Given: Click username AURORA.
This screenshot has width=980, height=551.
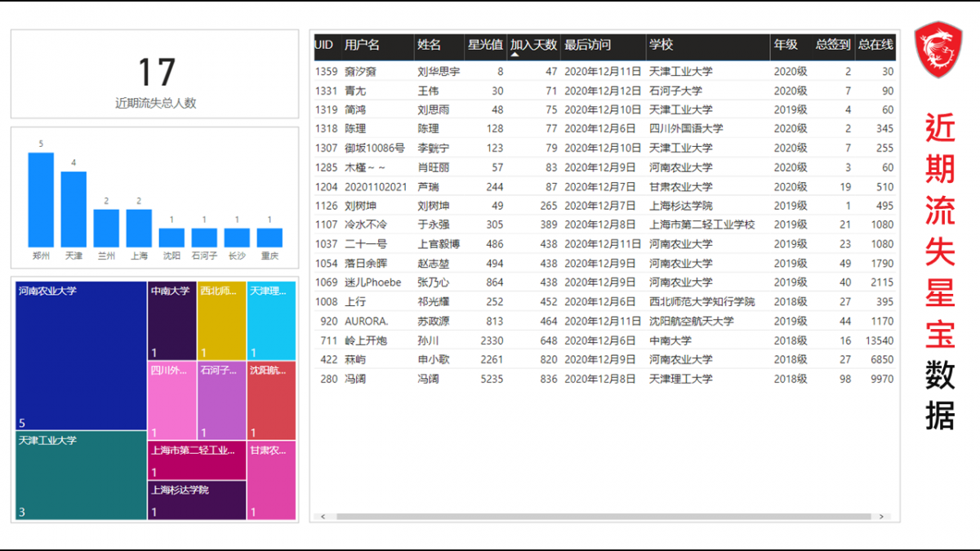Looking at the screenshot, I should tap(366, 321).
